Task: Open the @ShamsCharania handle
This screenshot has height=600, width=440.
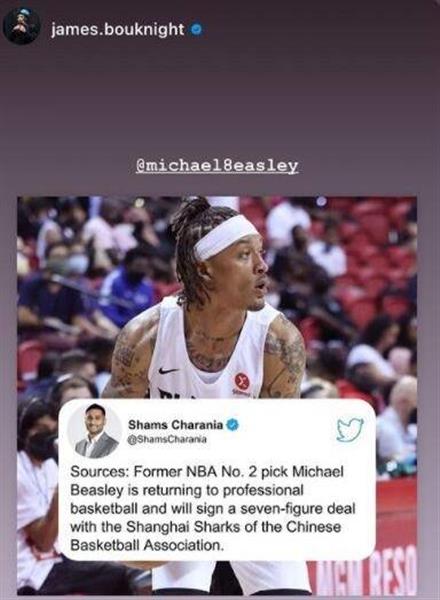Action: point(168,440)
